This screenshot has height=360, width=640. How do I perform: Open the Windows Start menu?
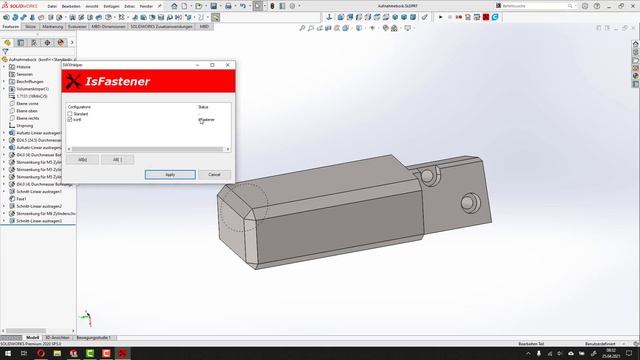pyautogui.click(x=8, y=353)
